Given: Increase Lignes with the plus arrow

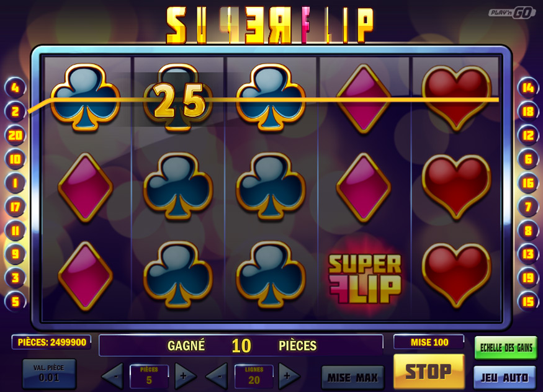Looking at the screenshot, I should click(289, 376).
